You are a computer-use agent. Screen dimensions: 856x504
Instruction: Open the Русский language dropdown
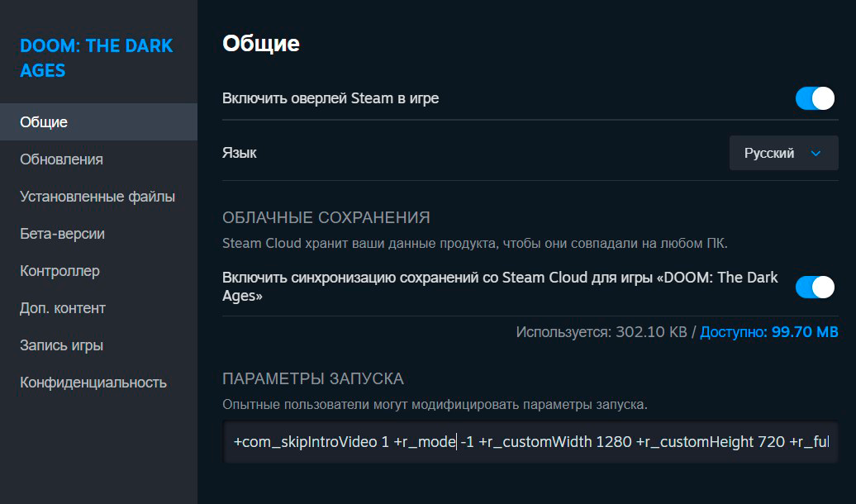point(783,153)
